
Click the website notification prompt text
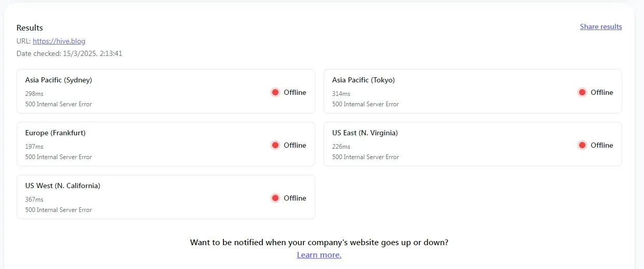pyautogui.click(x=319, y=242)
